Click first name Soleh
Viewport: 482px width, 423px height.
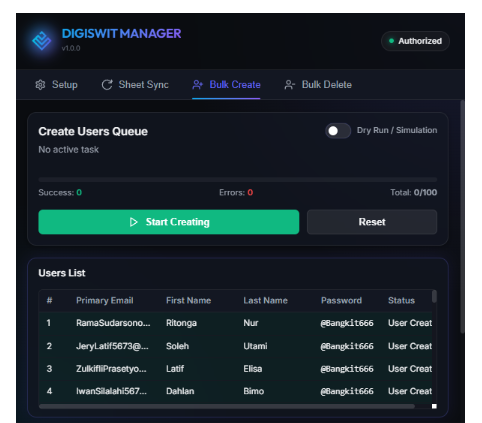[177, 346]
